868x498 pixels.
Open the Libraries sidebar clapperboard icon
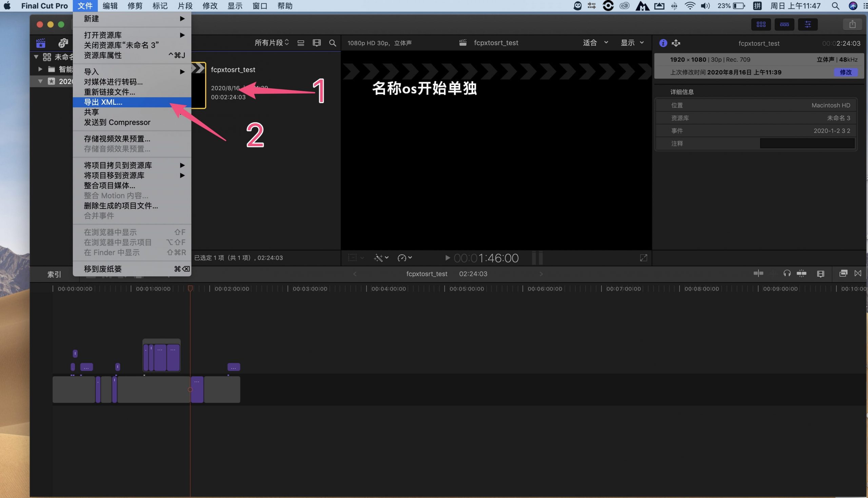(41, 43)
